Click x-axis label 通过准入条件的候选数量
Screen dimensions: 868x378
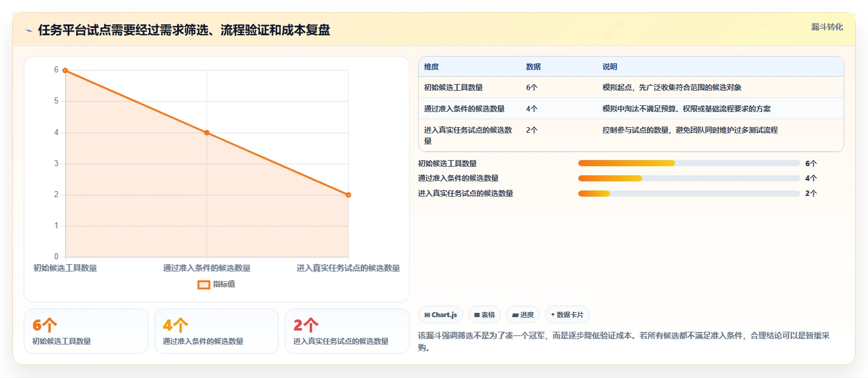coord(207,268)
